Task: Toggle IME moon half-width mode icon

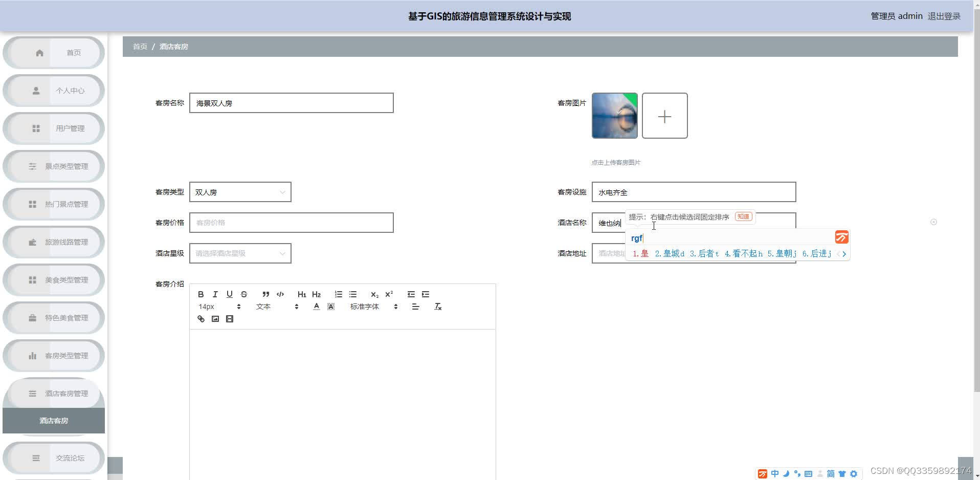Action: point(786,474)
